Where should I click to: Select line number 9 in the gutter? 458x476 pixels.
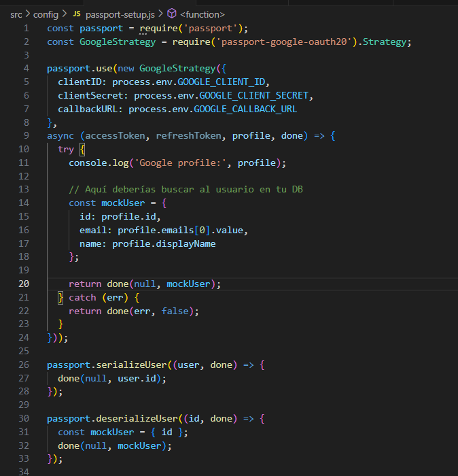(x=27, y=136)
